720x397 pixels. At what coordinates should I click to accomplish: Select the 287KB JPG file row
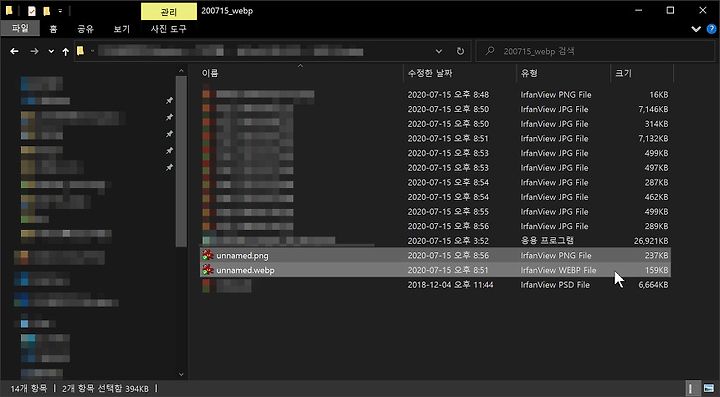(x=435, y=183)
